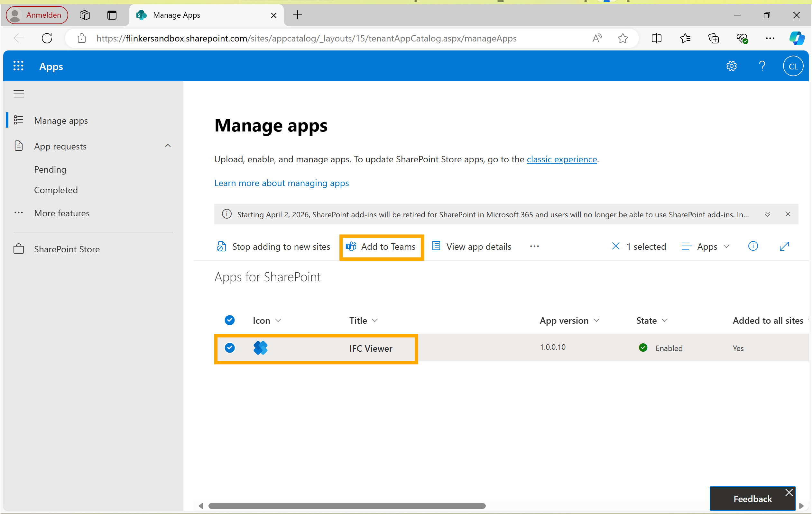Open a new browser tab
Screen dimensions: 812x514
(x=297, y=15)
